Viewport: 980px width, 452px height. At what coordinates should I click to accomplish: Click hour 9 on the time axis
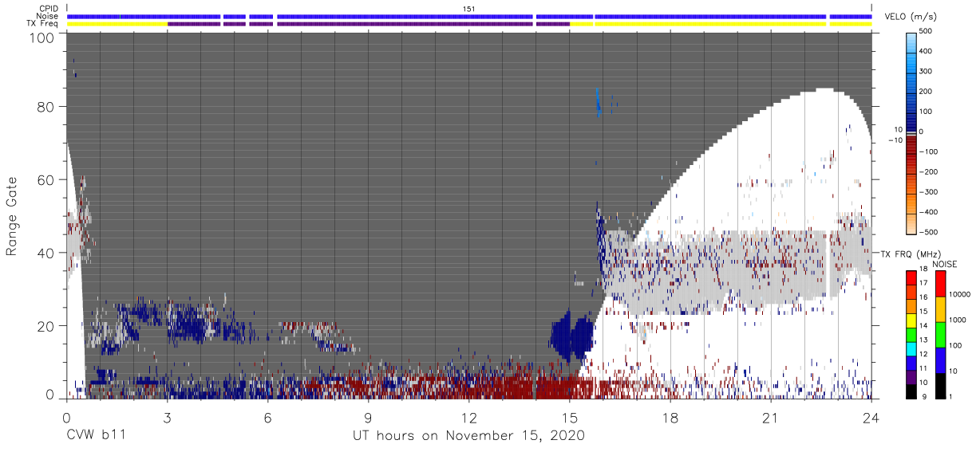click(x=368, y=417)
